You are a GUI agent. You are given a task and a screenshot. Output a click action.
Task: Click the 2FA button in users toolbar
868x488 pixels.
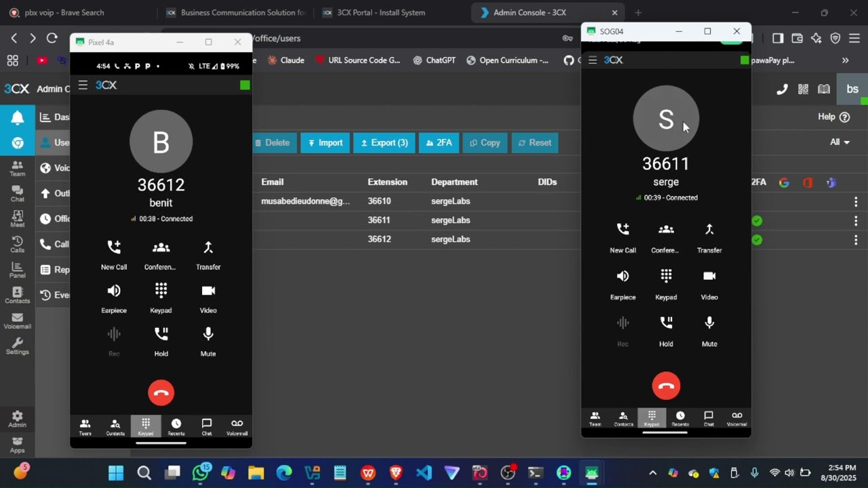439,142
